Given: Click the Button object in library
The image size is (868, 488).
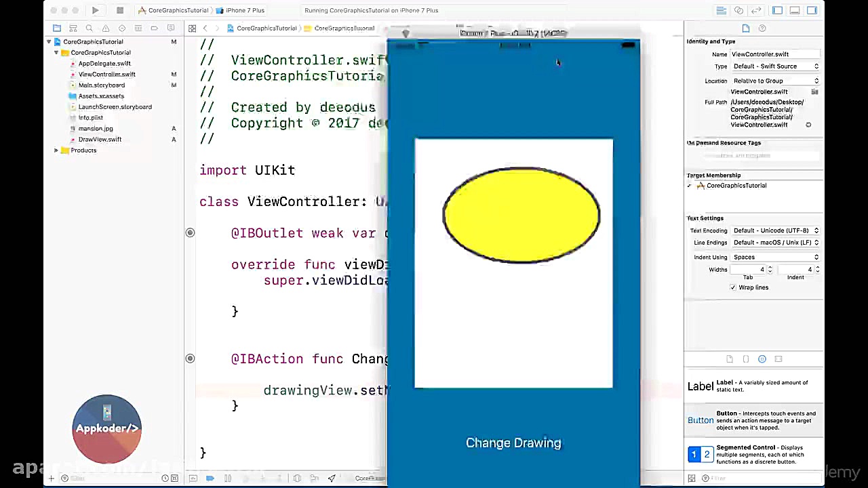Looking at the screenshot, I should [753, 420].
